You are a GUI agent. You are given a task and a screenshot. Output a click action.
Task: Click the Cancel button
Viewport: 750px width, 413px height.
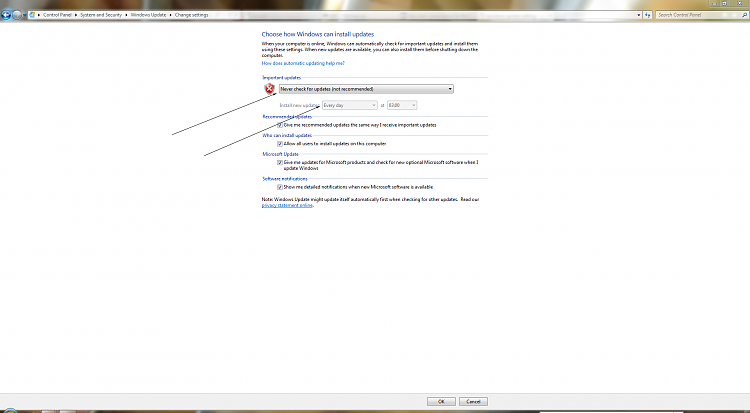click(x=473, y=402)
